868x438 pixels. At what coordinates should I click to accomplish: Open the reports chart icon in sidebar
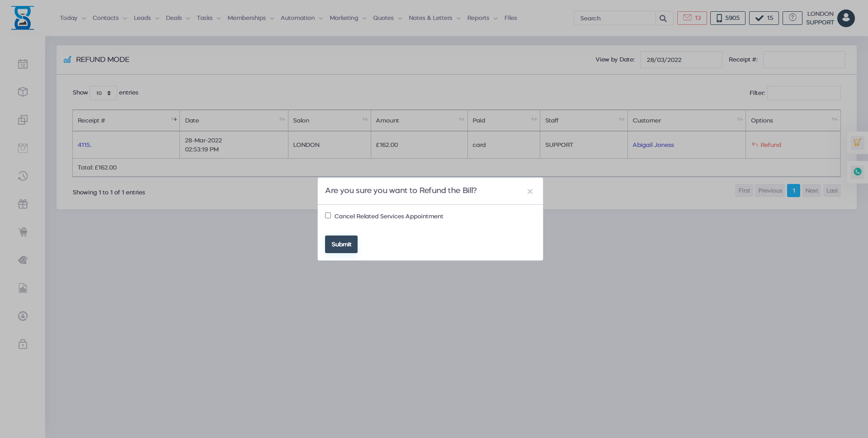coord(23,288)
